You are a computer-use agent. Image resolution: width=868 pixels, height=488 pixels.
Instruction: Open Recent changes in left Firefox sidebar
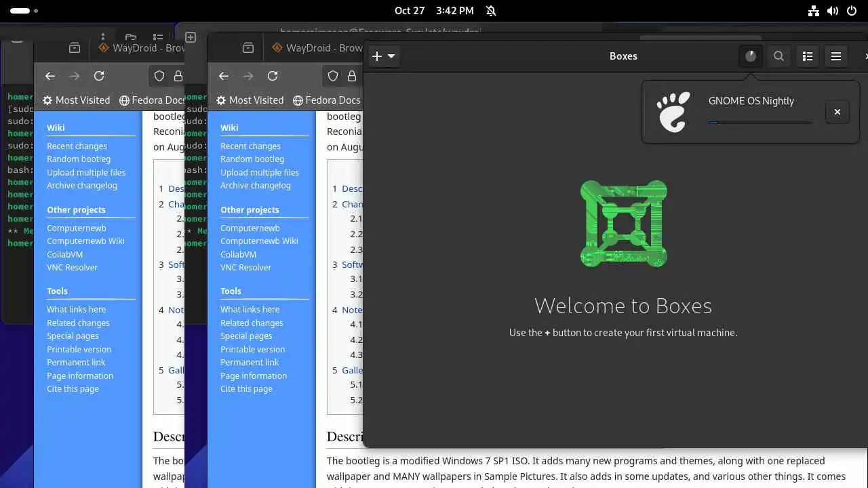pos(77,146)
